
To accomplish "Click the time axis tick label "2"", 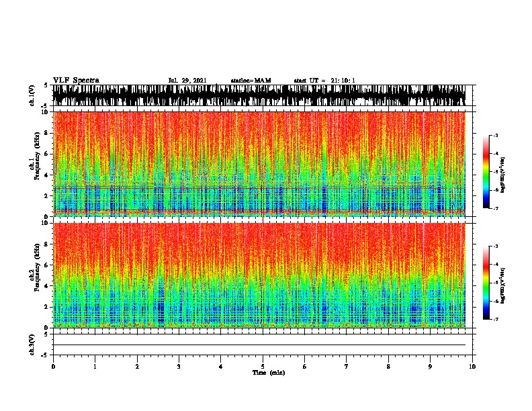I will [x=137, y=367].
